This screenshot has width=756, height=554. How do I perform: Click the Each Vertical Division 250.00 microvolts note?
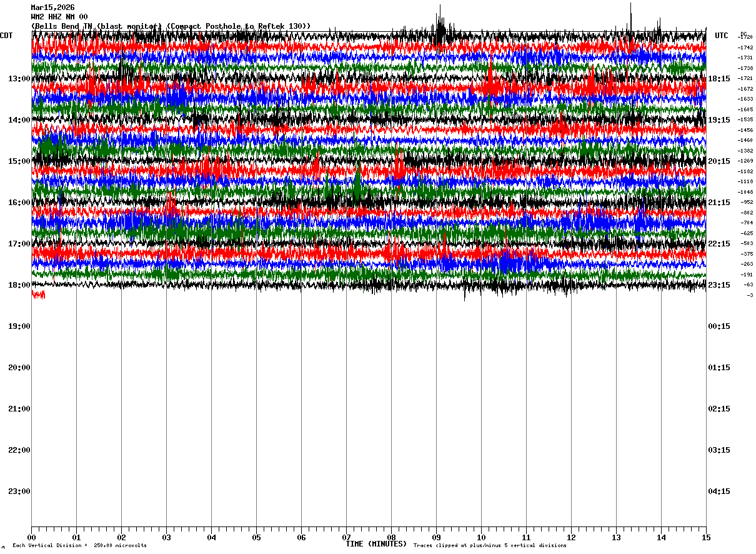point(79,546)
